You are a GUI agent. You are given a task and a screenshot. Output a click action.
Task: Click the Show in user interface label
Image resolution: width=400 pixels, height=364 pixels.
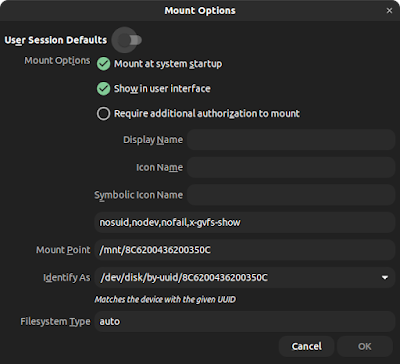click(x=162, y=89)
